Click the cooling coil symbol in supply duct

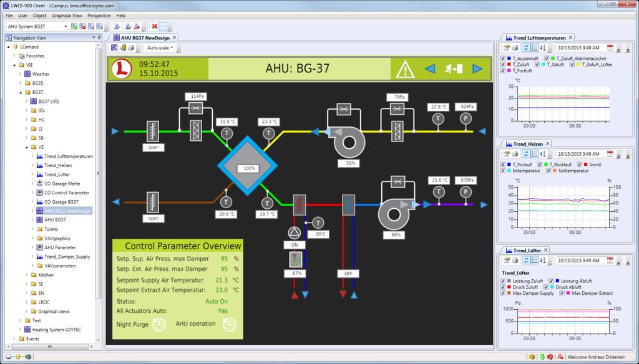tap(348, 205)
